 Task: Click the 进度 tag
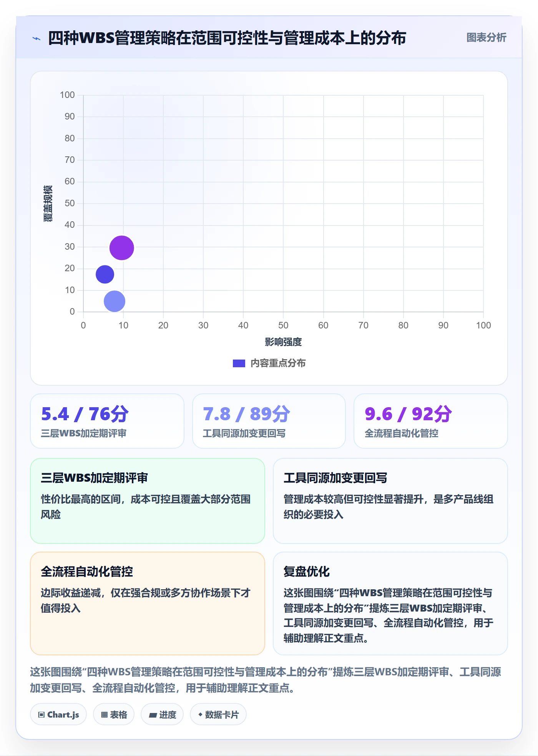coord(162,715)
